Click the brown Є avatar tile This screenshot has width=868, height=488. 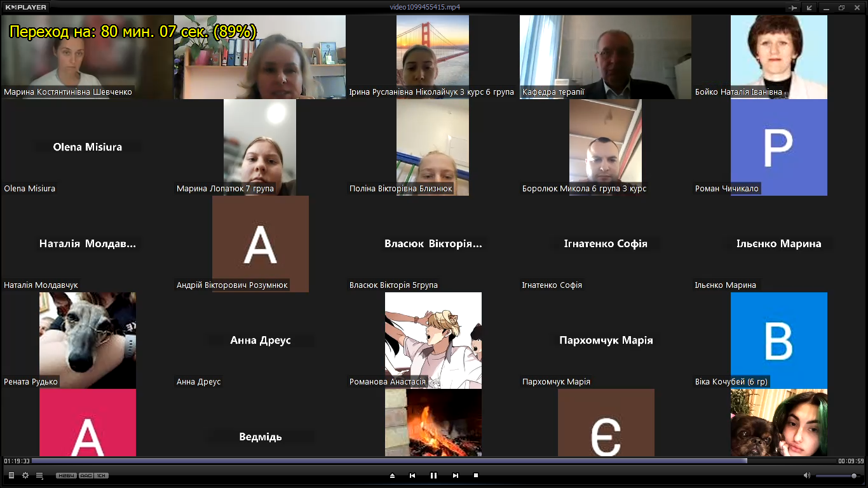click(606, 423)
